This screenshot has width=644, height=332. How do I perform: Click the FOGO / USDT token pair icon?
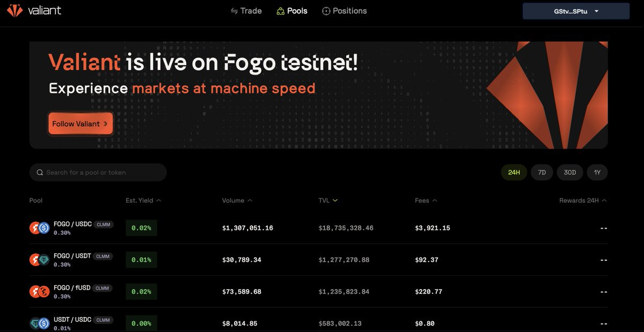point(39,260)
